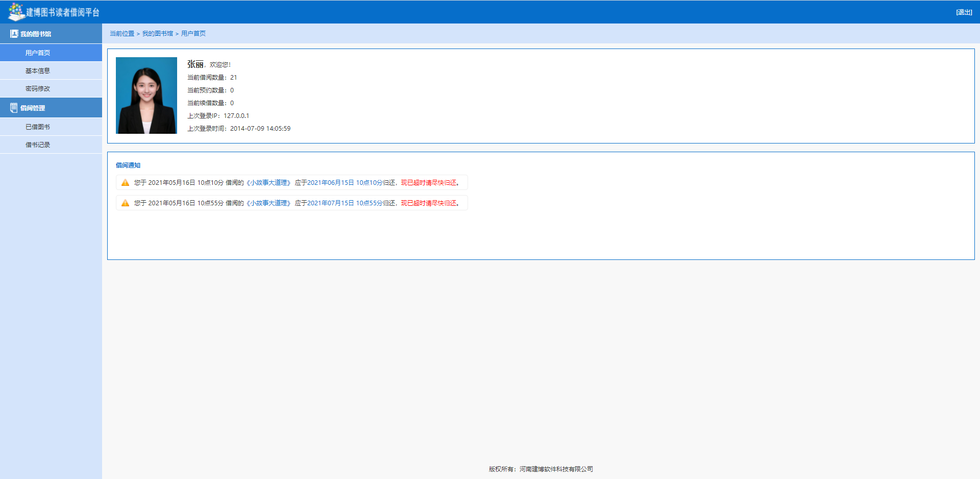Click the first overdue warning triangle icon
Viewport: 980px width, 479px height.
(x=125, y=183)
